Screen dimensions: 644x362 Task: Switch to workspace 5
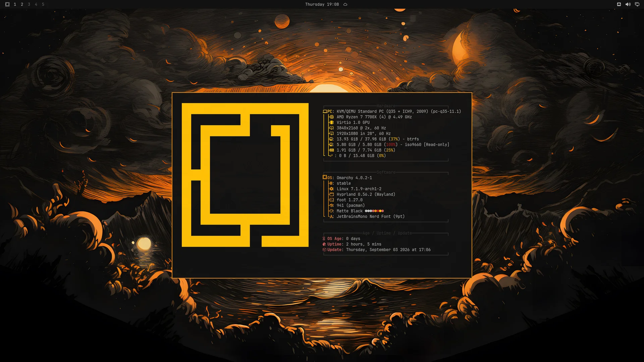[x=43, y=4]
